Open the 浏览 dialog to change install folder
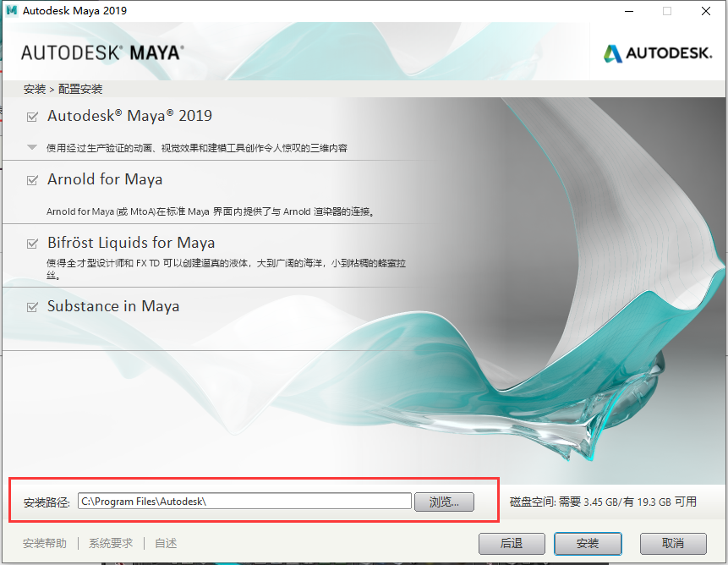The image size is (728, 565). 444,502
